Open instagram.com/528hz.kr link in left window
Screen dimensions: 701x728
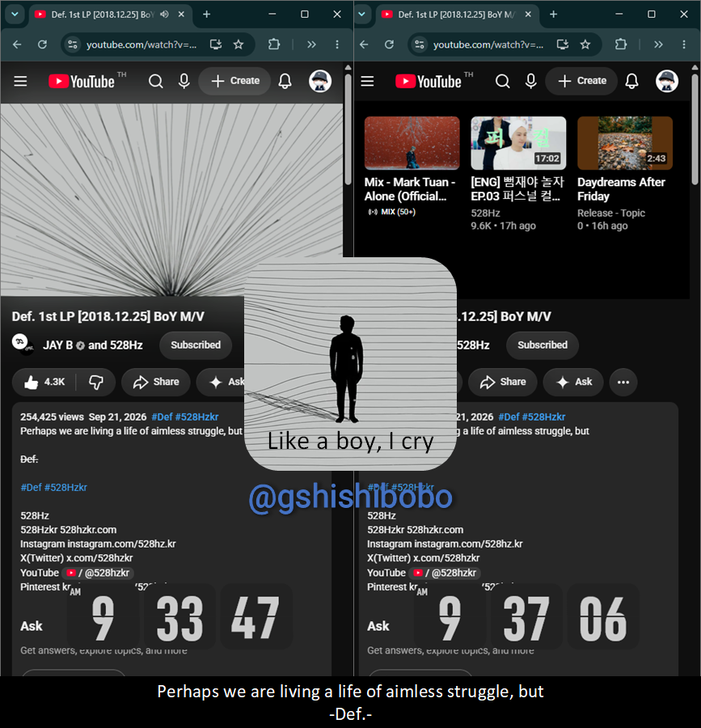point(121,544)
